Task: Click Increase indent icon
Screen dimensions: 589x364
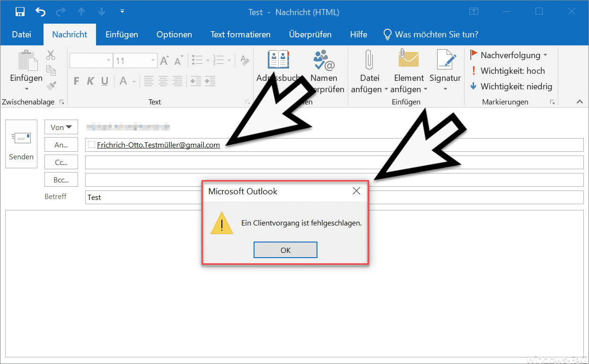Action: point(210,81)
